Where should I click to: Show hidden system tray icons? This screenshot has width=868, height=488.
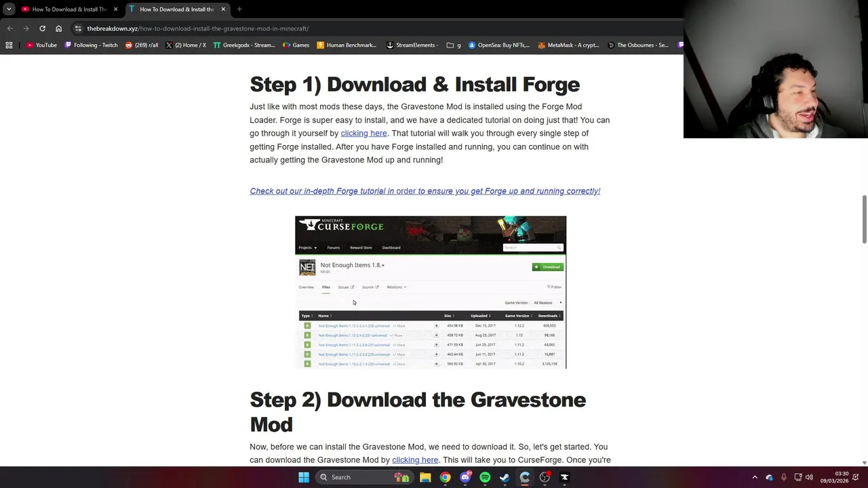point(755,477)
